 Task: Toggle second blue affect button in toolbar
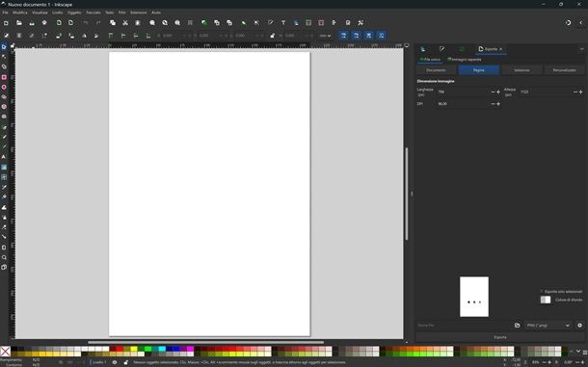point(357,36)
